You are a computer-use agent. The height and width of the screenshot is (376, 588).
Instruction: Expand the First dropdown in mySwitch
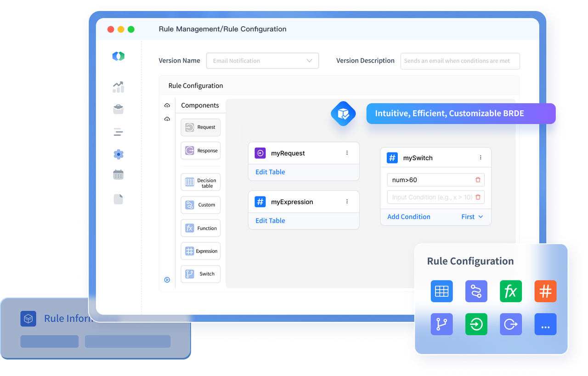(x=472, y=217)
